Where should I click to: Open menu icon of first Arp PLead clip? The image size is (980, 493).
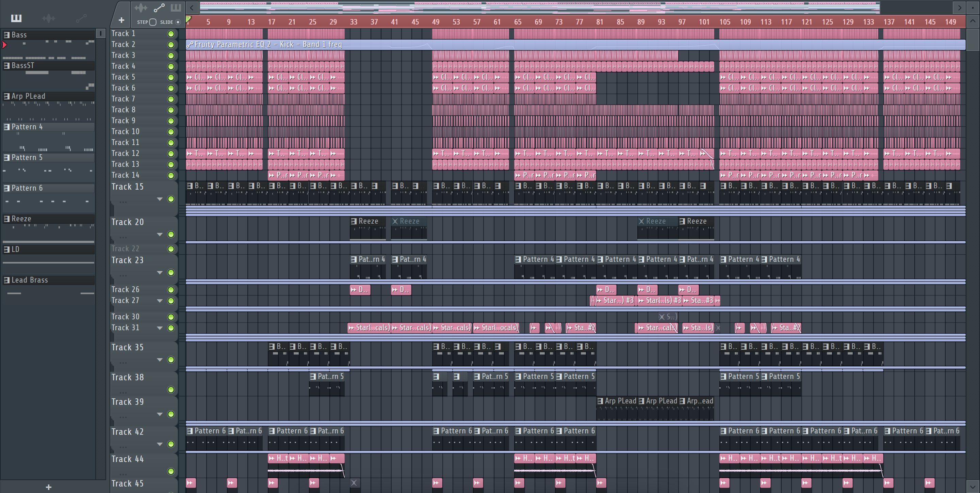600,401
